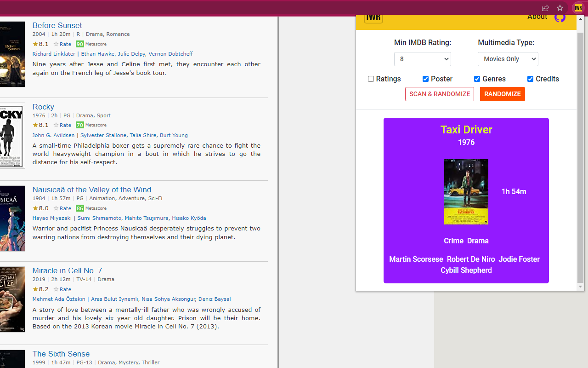Open the GitHub icon beside About
Image resolution: width=588 pixels, height=368 pixels.
(x=560, y=18)
